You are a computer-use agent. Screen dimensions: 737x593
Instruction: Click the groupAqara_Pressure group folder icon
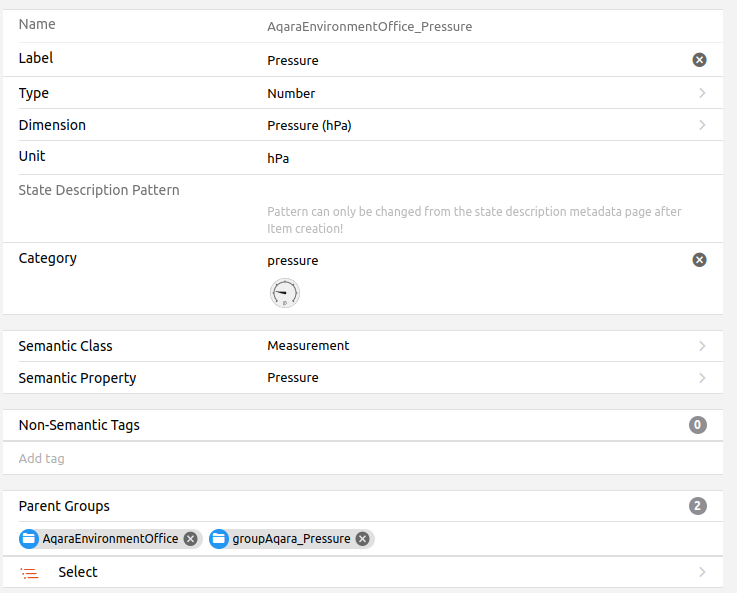[219, 539]
